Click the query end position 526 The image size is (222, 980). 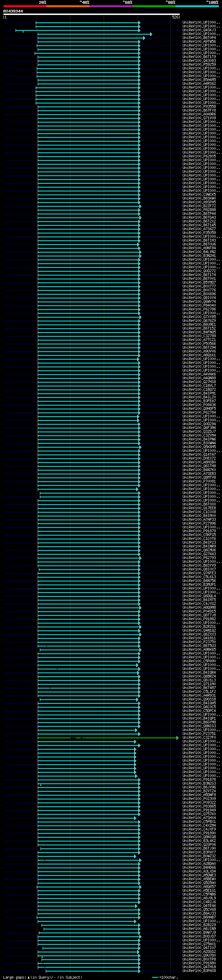[175, 17]
